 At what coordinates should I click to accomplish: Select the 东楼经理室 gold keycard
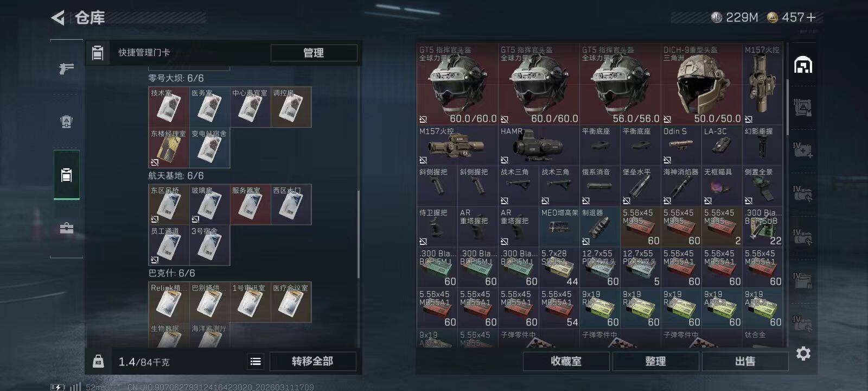[169, 148]
